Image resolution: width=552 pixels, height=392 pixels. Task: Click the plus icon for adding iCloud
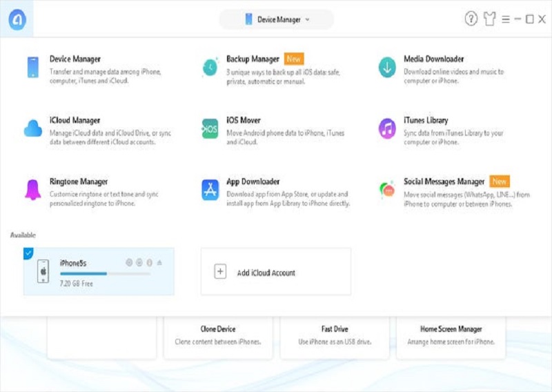[220, 271]
